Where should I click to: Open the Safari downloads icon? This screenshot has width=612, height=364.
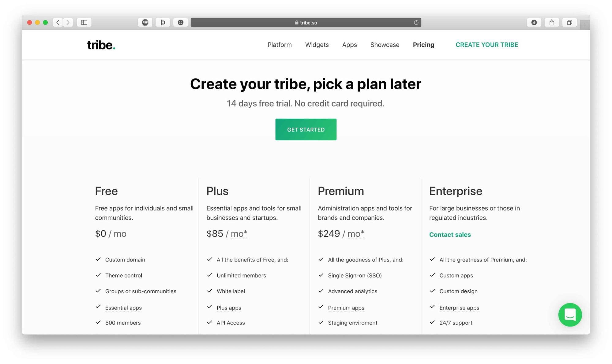tap(534, 22)
